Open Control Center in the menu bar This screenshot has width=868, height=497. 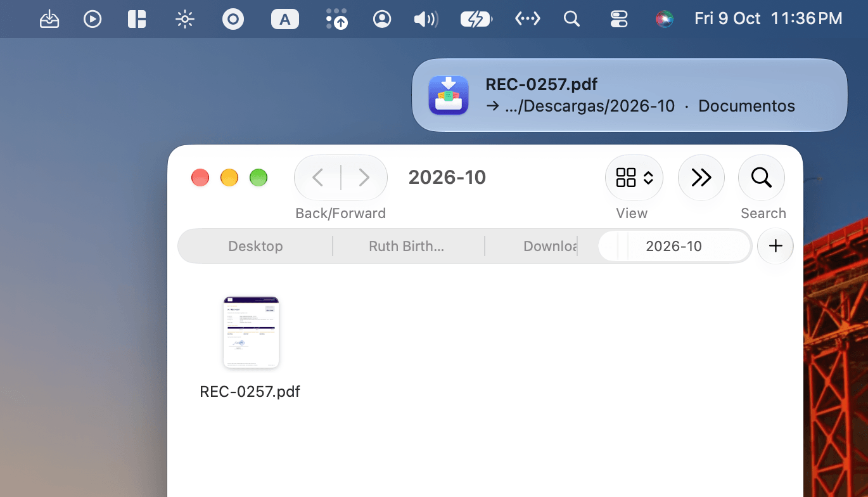pos(619,19)
